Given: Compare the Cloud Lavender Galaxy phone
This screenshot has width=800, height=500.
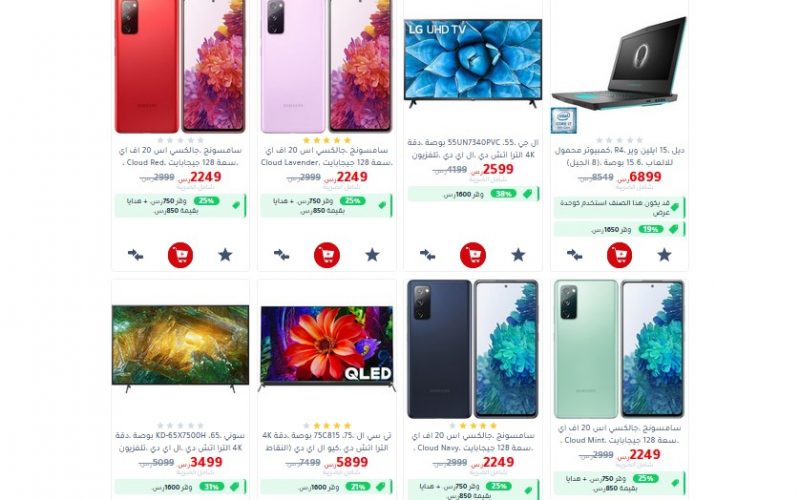Looking at the screenshot, I should pyautogui.click(x=282, y=255).
